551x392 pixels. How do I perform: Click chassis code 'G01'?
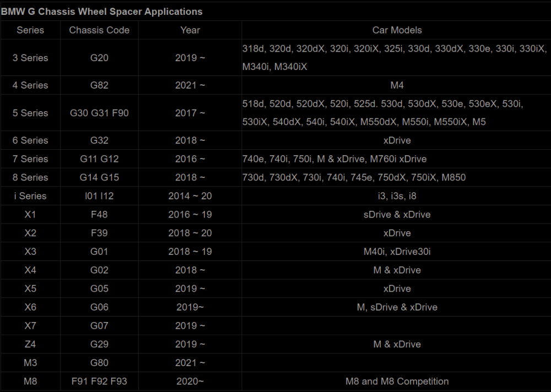pos(99,252)
